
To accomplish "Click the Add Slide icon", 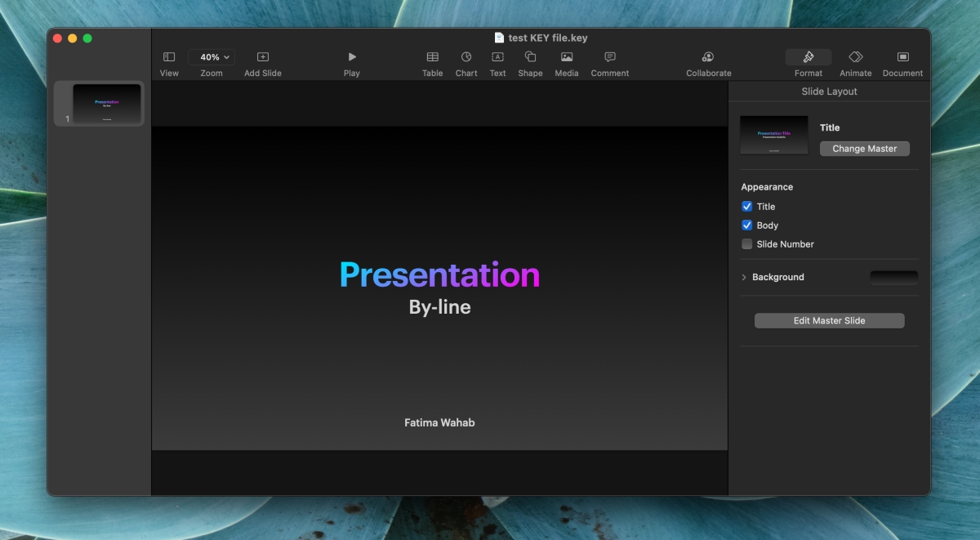I will click(262, 57).
